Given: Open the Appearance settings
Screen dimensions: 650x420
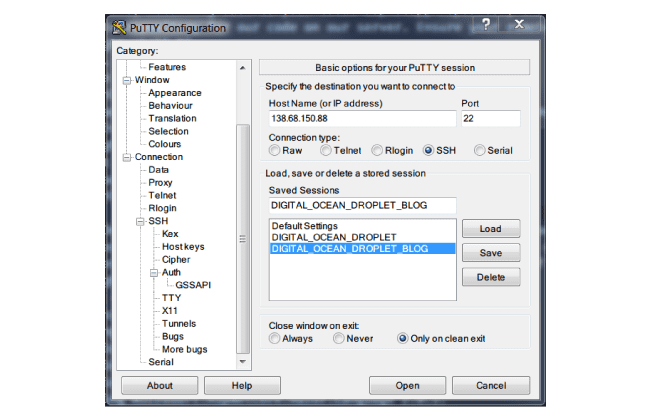Looking at the screenshot, I should tap(175, 93).
